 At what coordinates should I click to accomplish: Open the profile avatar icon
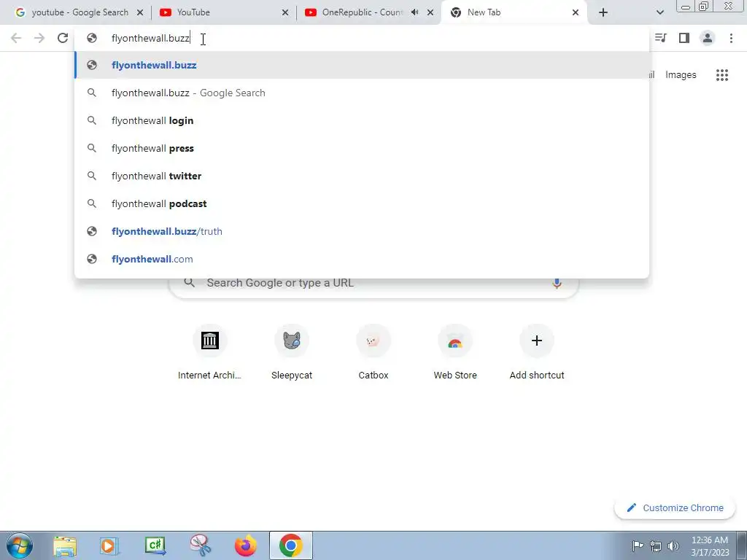pyautogui.click(x=708, y=38)
